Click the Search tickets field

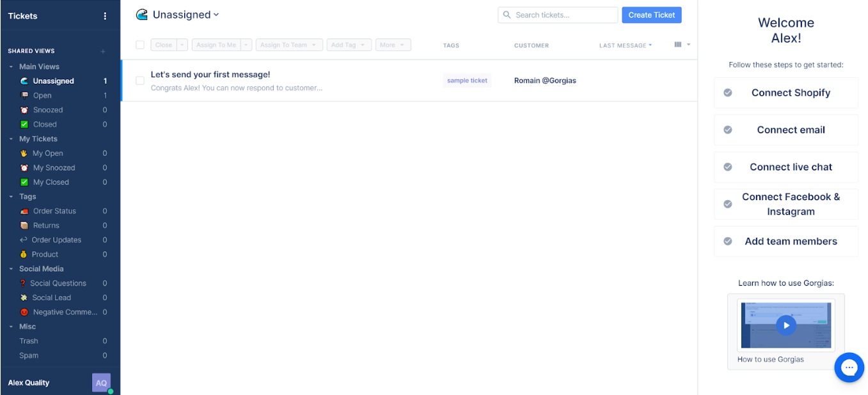563,15
